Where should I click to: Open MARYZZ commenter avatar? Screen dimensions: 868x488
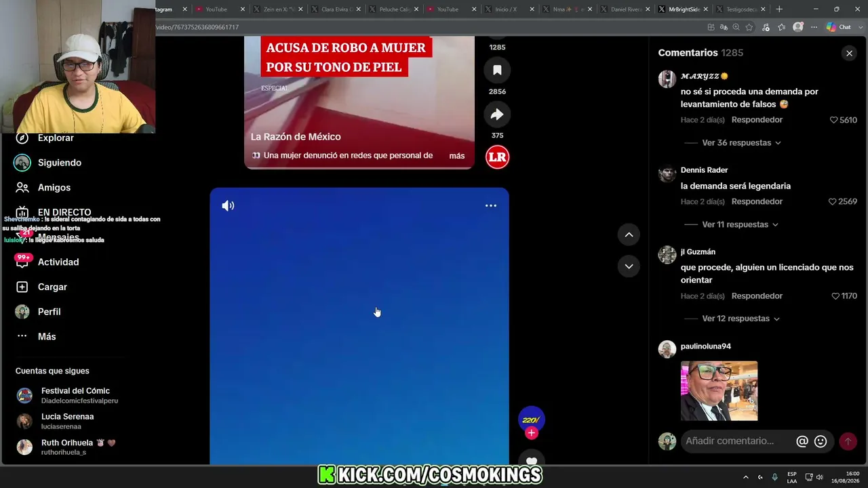click(x=667, y=79)
